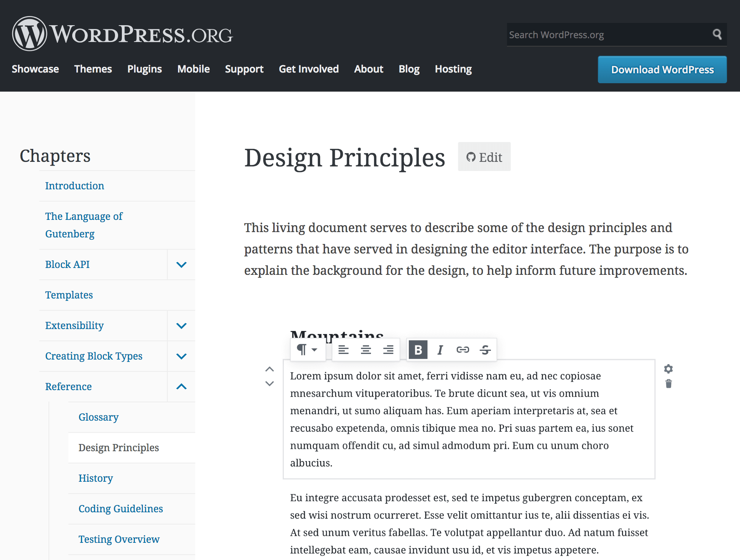Select right text alignment option

point(388,349)
